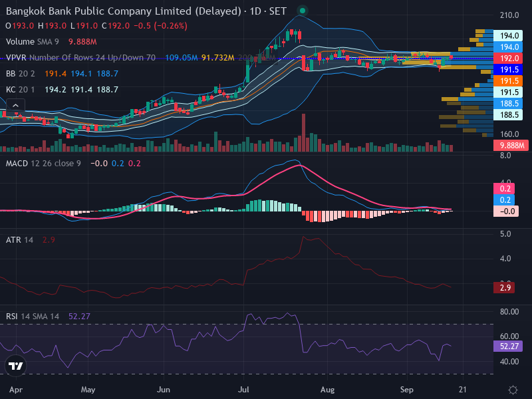532x399 pixels.
Task: Click the orange 191.5 price label
Action: coord(507,80)
